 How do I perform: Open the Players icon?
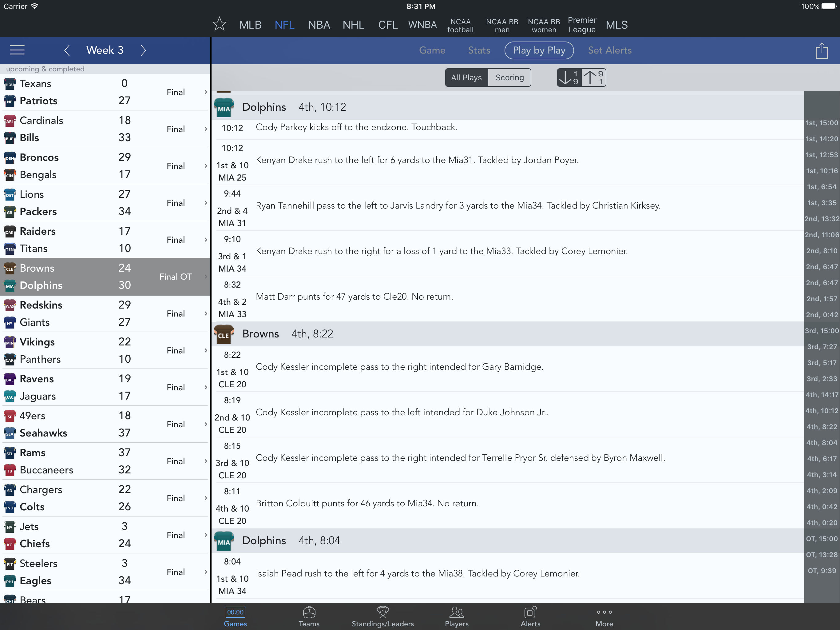click(x=457, y=612)
